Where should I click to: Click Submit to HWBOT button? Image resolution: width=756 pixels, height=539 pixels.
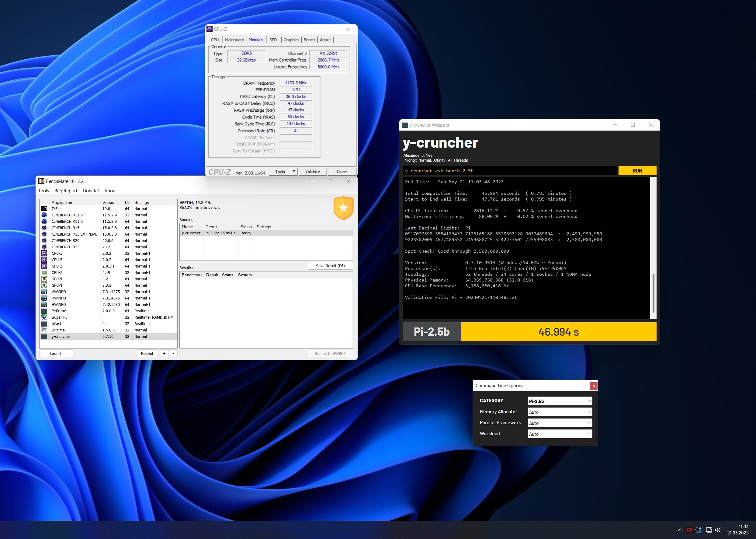coord(330,353)
